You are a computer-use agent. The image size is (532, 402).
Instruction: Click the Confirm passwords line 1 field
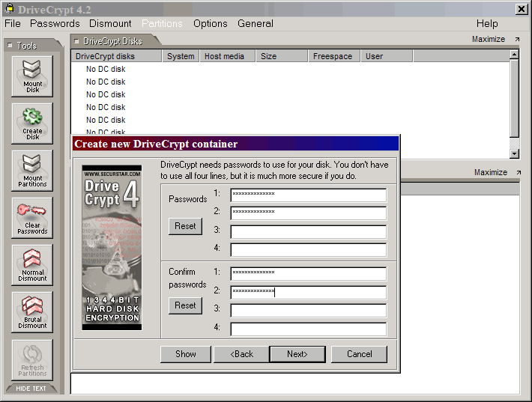(308, 274)
